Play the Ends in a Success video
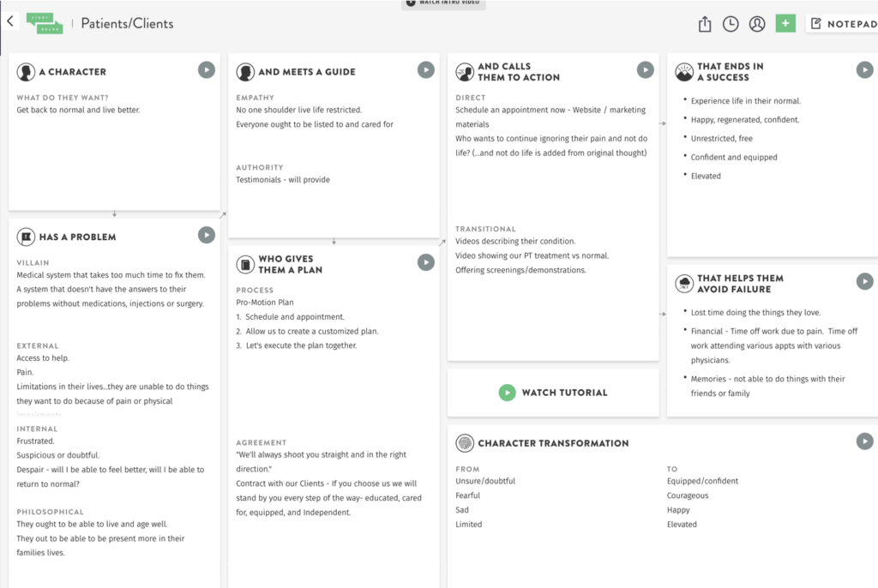 tap(865, 70)
